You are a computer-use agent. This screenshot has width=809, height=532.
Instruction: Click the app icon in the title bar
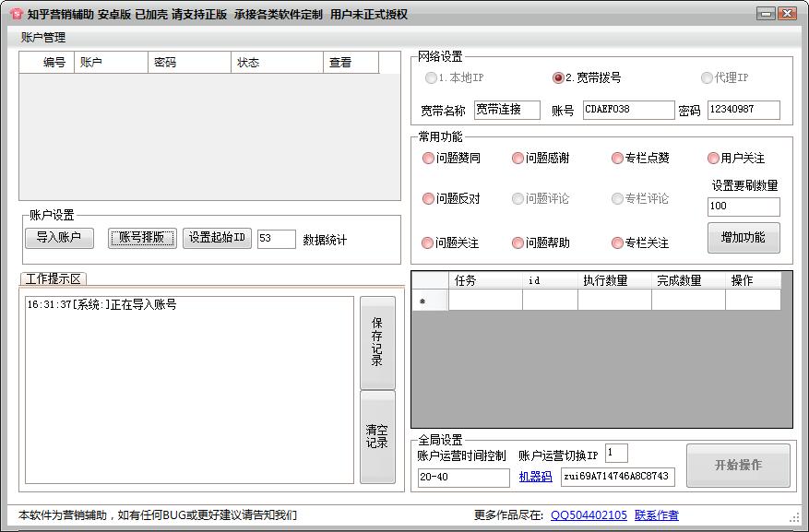[x=16, y=14]
